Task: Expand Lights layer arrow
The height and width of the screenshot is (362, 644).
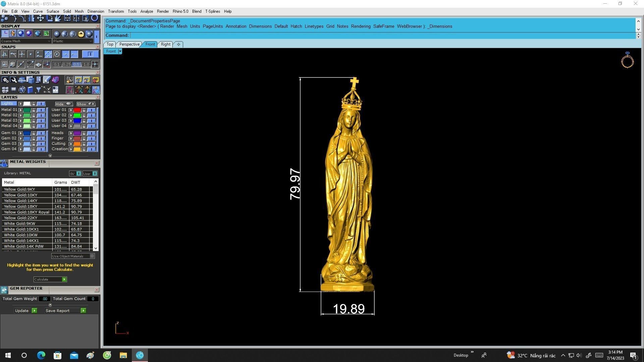Action: [21, 104]
